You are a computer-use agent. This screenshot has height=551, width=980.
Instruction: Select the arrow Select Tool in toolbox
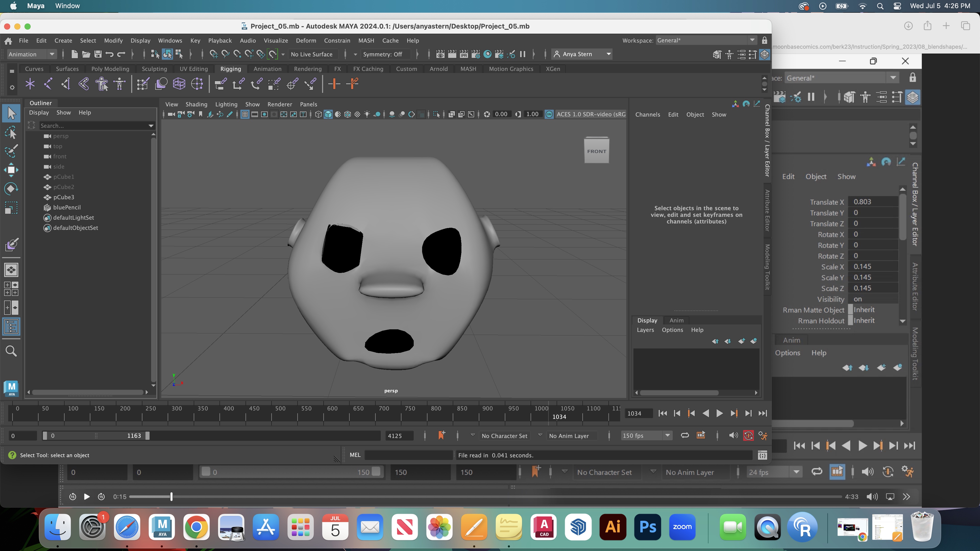[11, 113]
